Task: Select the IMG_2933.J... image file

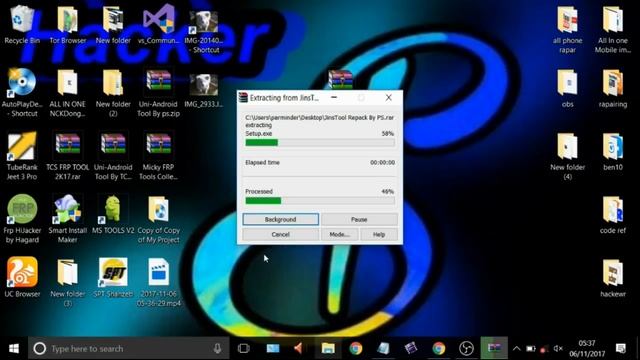Action: (x=204, y=90)
